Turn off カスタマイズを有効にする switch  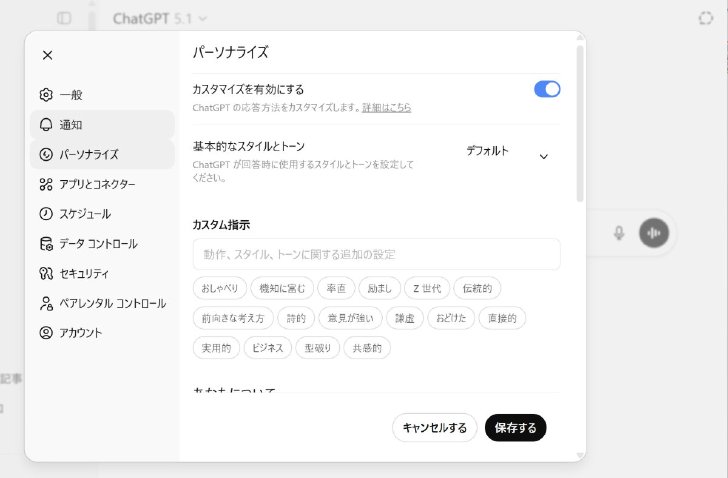click(x=547, y=89)
